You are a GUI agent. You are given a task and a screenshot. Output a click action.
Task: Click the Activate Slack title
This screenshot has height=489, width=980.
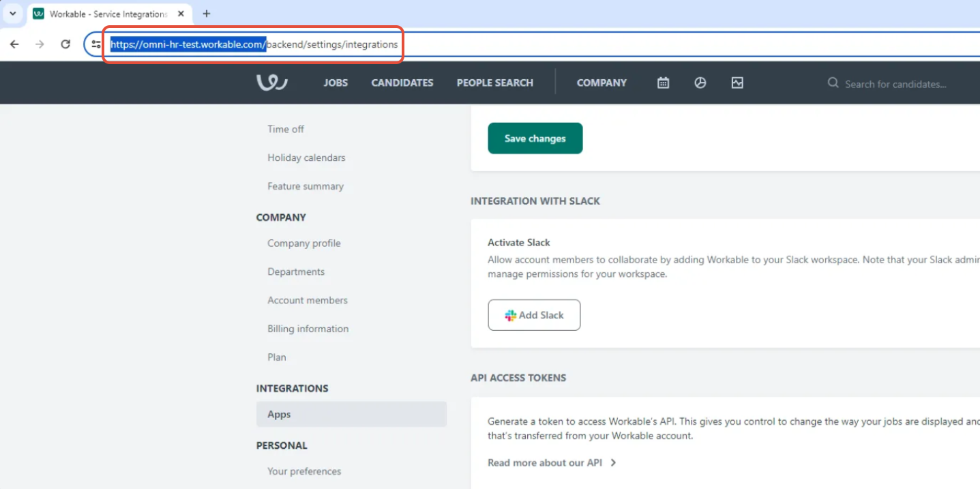pos(519,242)
